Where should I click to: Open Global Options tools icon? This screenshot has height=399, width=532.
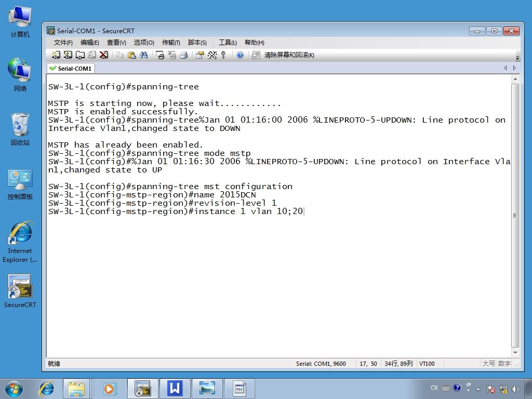212,55
